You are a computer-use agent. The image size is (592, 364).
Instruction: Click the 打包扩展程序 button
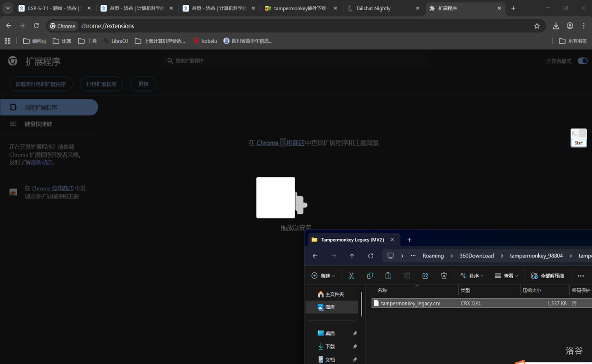tap(101, 84)
